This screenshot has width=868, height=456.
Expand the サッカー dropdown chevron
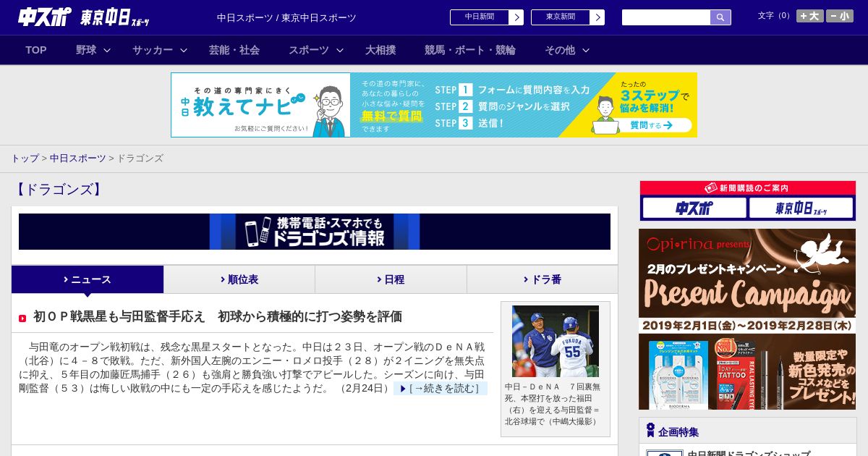(184, 50)
